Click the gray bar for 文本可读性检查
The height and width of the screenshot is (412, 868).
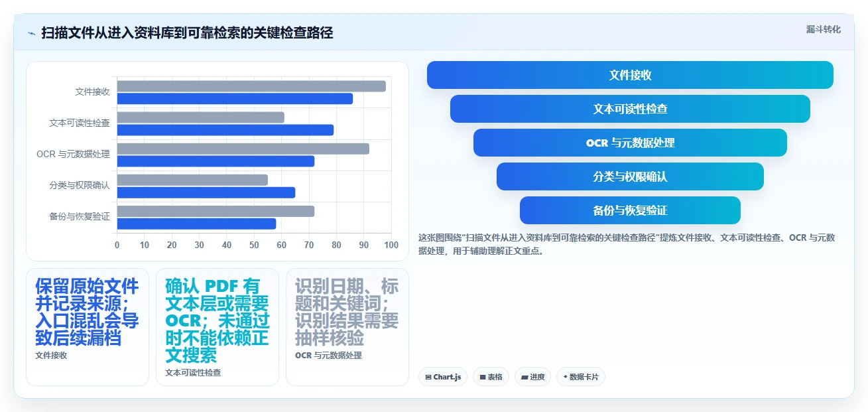[201, 117]
